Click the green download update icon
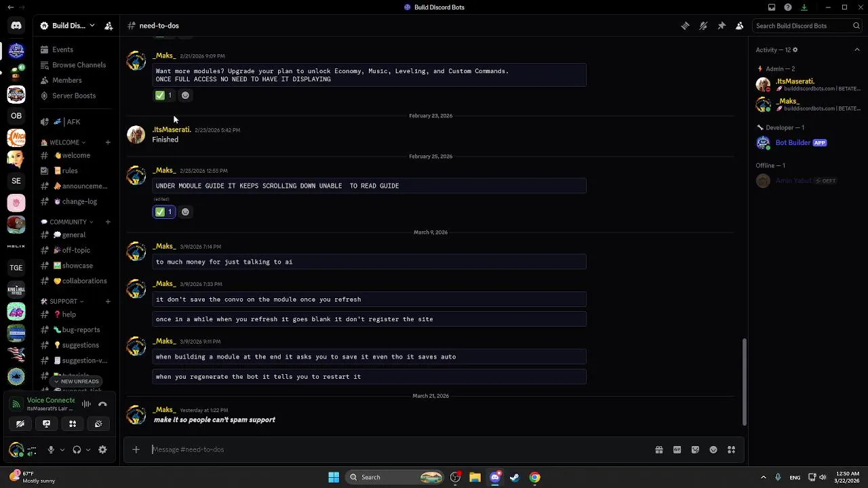The height and width of the screenshot is (488, 868). click(x=804, y=7)
